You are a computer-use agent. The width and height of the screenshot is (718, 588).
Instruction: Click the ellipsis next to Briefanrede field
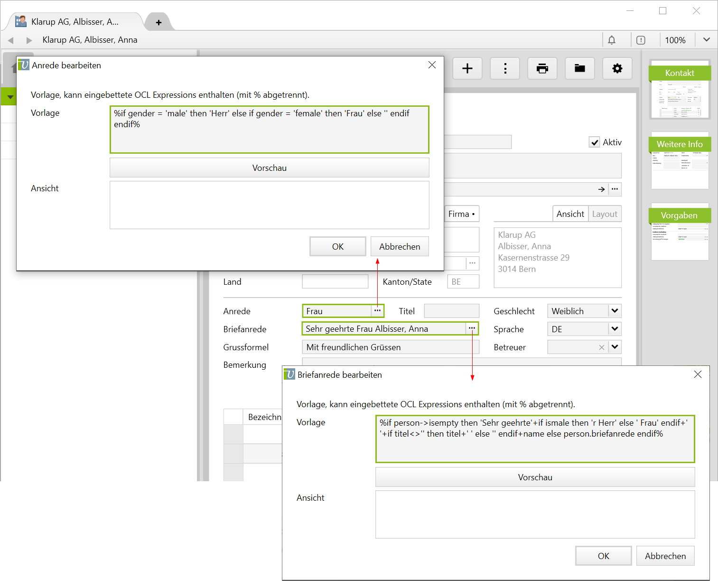(x=472, y=328)
